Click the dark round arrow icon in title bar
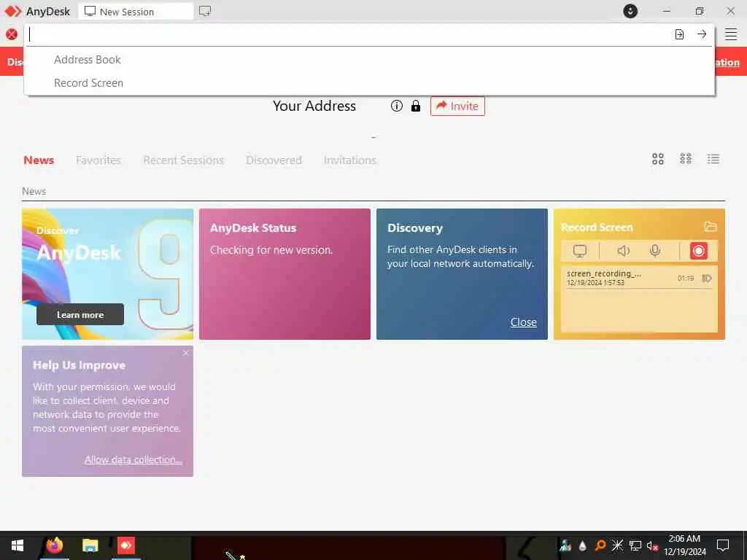The image size is (747, 560). click(x=630, y=11)
